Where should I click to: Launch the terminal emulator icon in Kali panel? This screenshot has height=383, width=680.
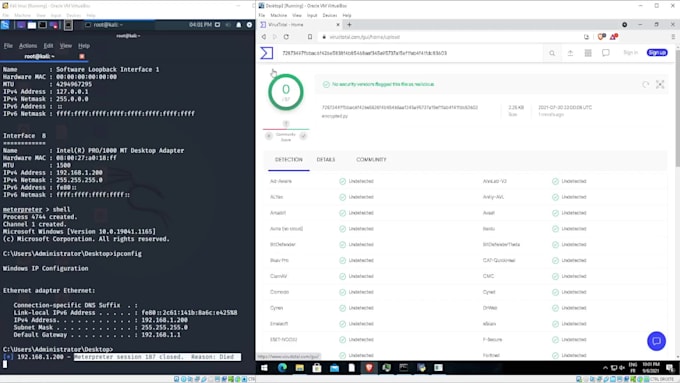tap(42, 25)
